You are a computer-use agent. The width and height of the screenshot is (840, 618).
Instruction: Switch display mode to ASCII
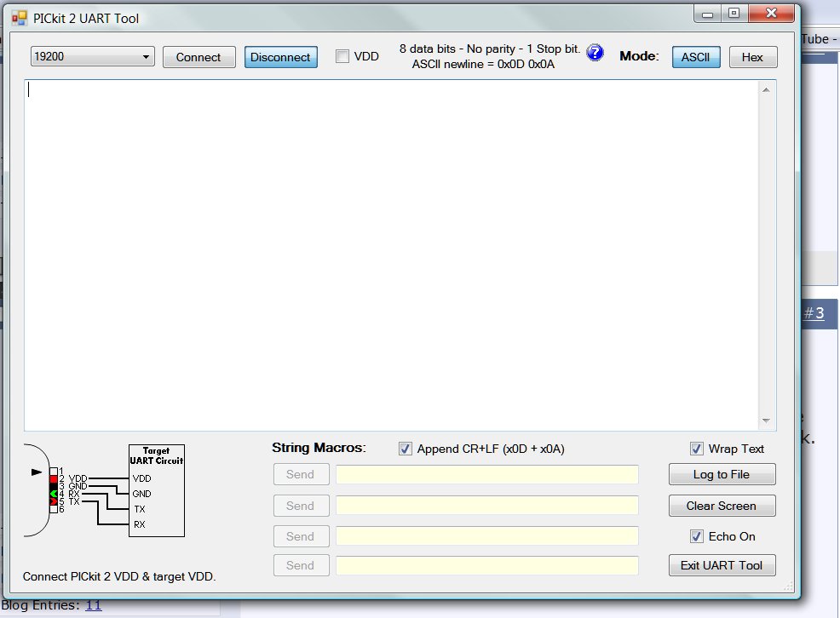[696, 57]
